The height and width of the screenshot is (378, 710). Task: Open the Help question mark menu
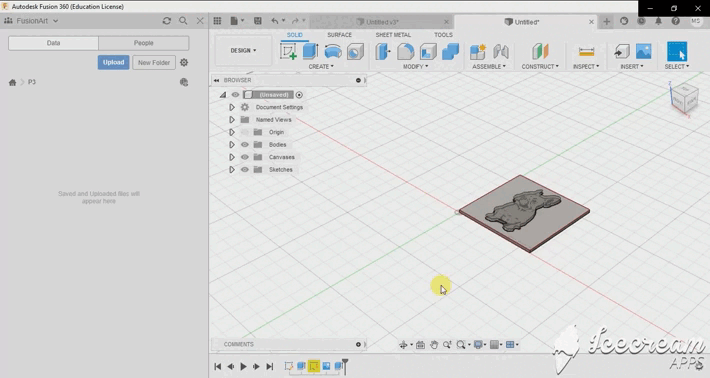(x=676, y=21)
